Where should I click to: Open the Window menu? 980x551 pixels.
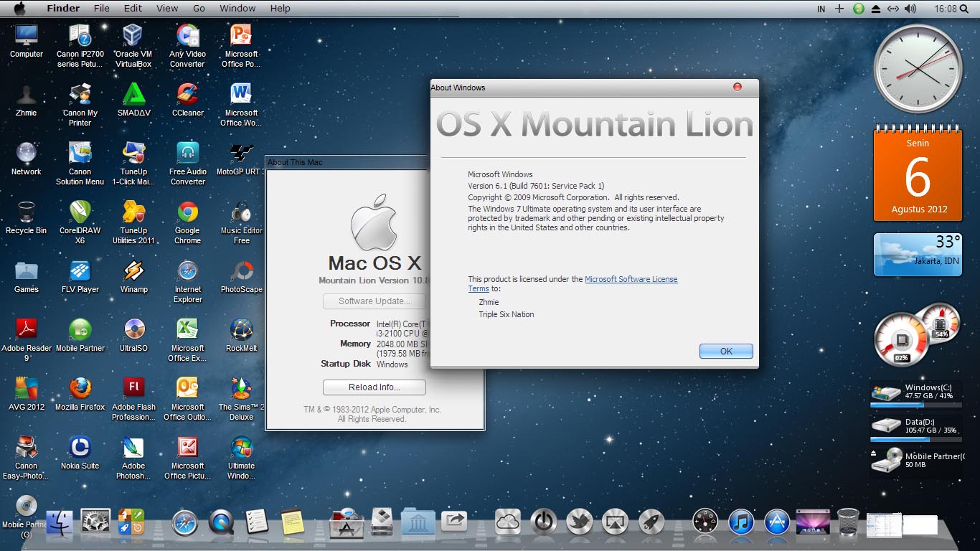point(237,9)
